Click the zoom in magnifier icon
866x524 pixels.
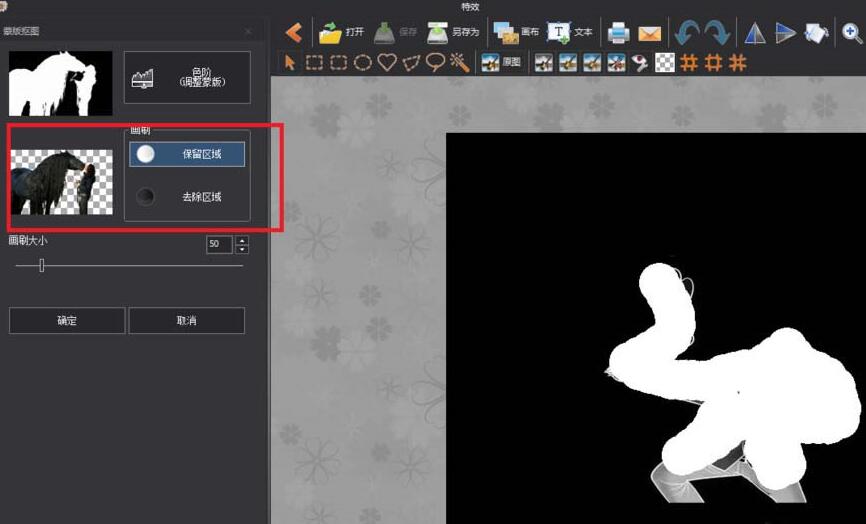(x=852, y=34)
